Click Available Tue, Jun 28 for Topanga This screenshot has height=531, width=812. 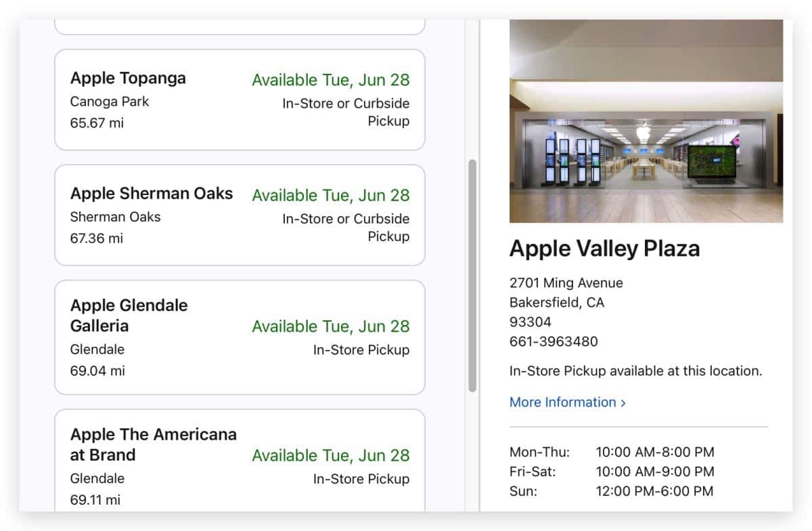[x=331, y=80]
